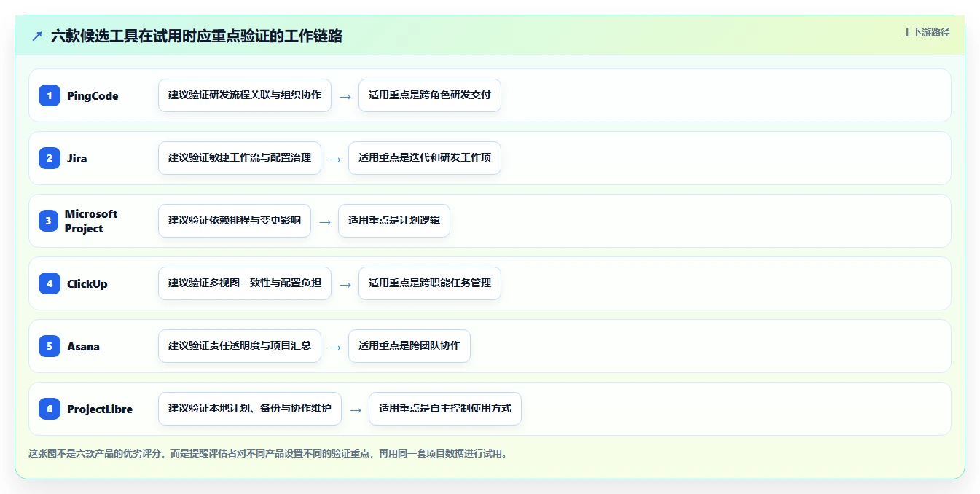980x494 pixels.
Task: Click the number 2 badge for Jira
Action: 50,158
